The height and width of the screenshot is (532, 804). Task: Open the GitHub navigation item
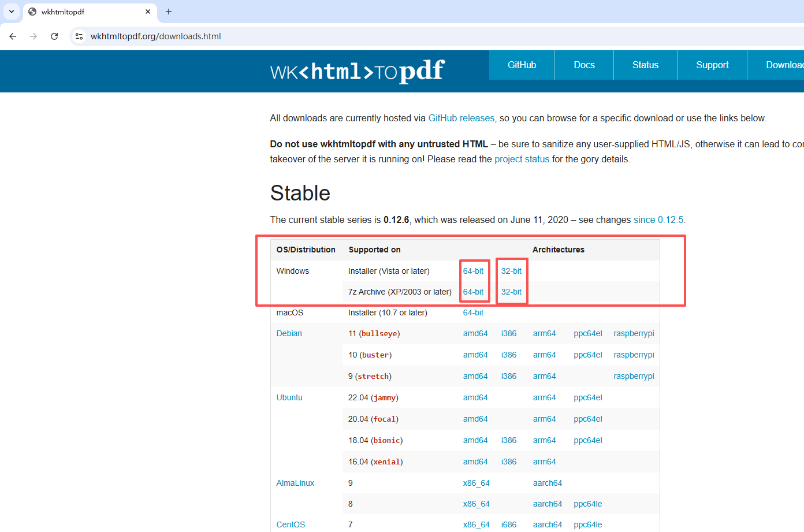(522, 65)
